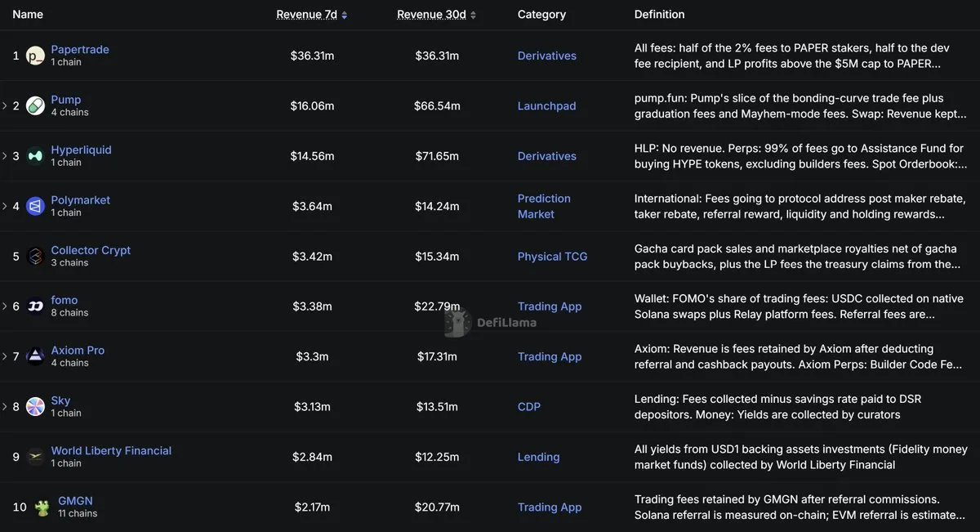Image resolution: width=980 pixels, height=532 pixels.
Task: Sort by Revenue 7d column arrows
Action: coord(344,15)
